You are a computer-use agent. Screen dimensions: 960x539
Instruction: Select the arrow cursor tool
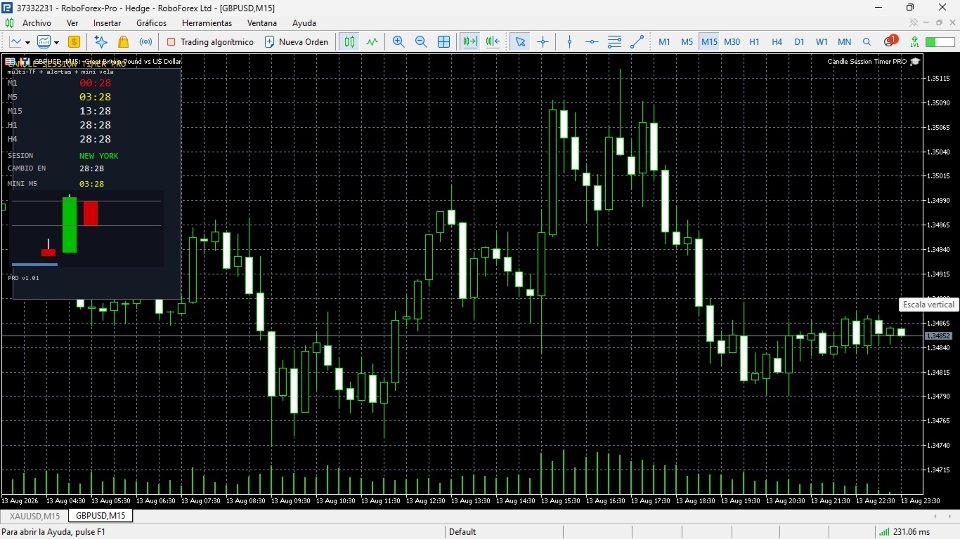tap(520, 42)
